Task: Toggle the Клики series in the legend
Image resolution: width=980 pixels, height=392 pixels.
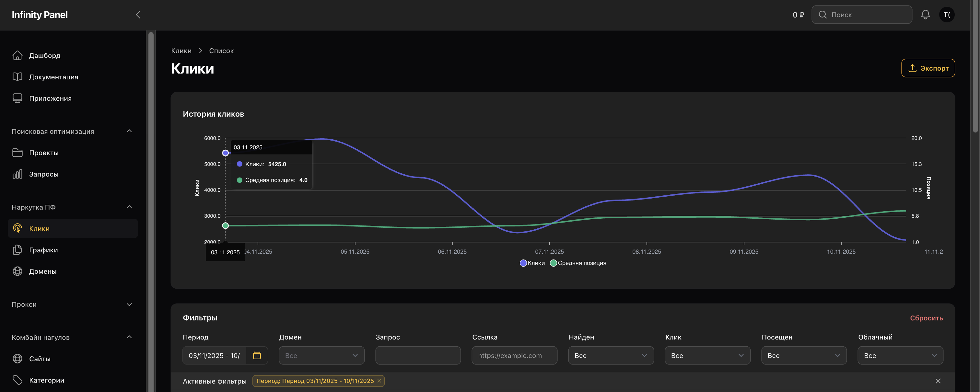Action: coord(532,263)
